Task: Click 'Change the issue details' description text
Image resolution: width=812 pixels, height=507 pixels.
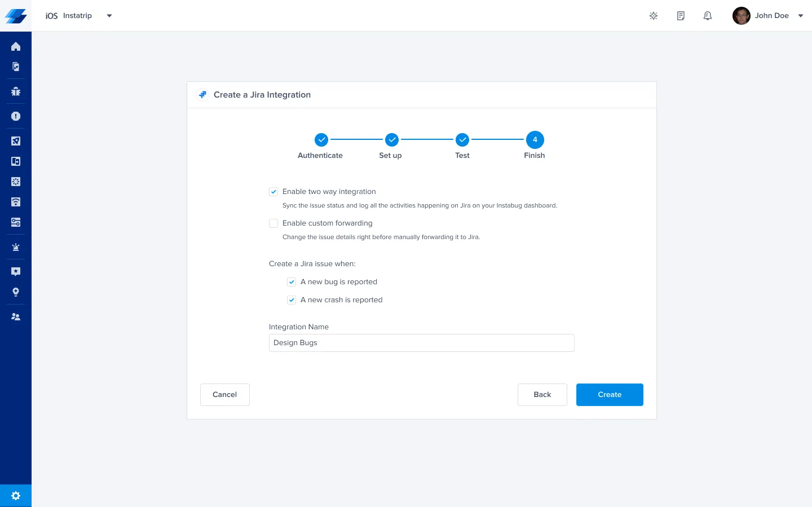Action: (381, 237)
